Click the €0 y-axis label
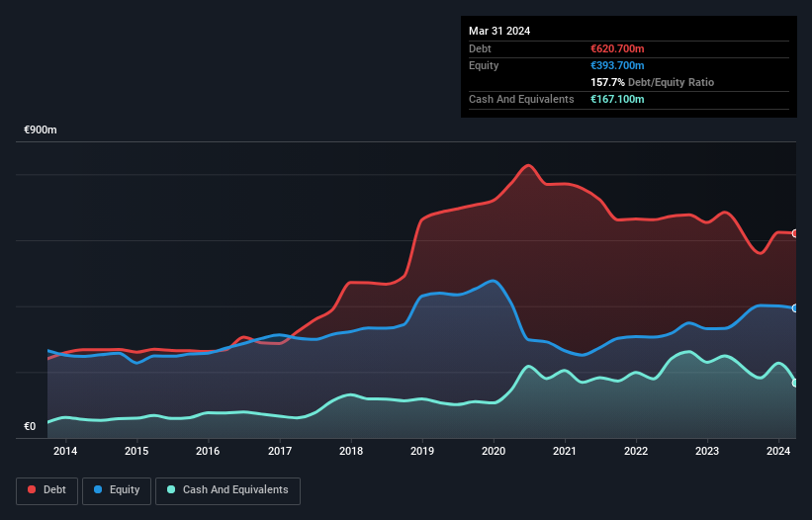812x520 pixels. [x=30, y=427]
